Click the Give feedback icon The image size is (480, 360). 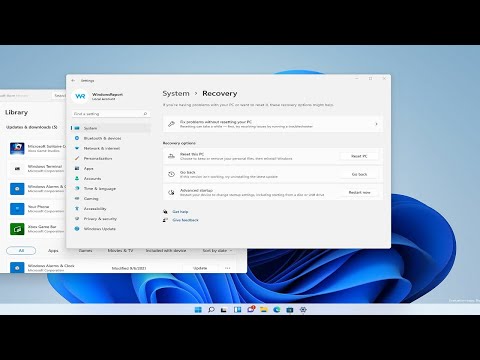point(165,220)
